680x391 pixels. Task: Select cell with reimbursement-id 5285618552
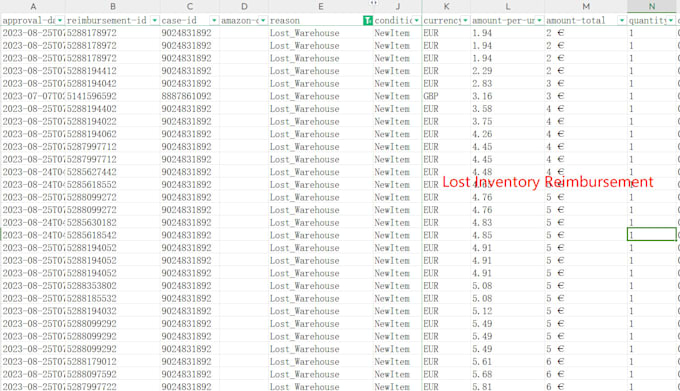(x=113, y=184)
